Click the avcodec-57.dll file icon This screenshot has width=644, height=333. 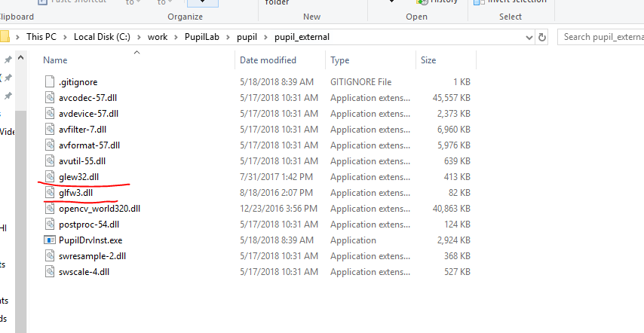point(50,98)
